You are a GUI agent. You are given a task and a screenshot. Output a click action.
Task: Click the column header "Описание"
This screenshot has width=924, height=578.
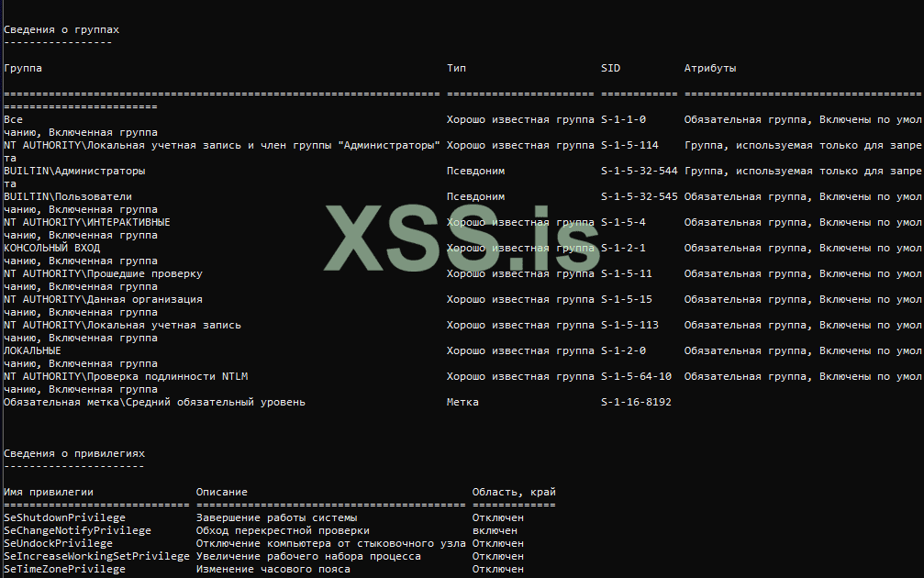[x=221, y=492]
